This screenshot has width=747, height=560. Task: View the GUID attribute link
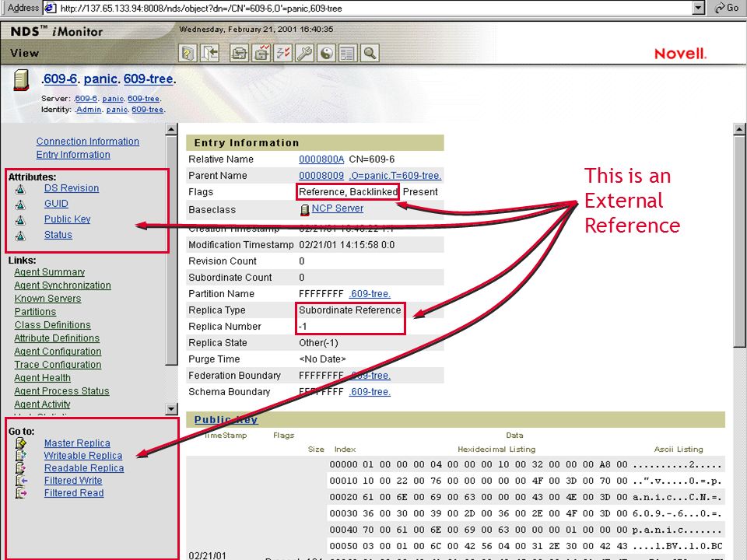56,204
